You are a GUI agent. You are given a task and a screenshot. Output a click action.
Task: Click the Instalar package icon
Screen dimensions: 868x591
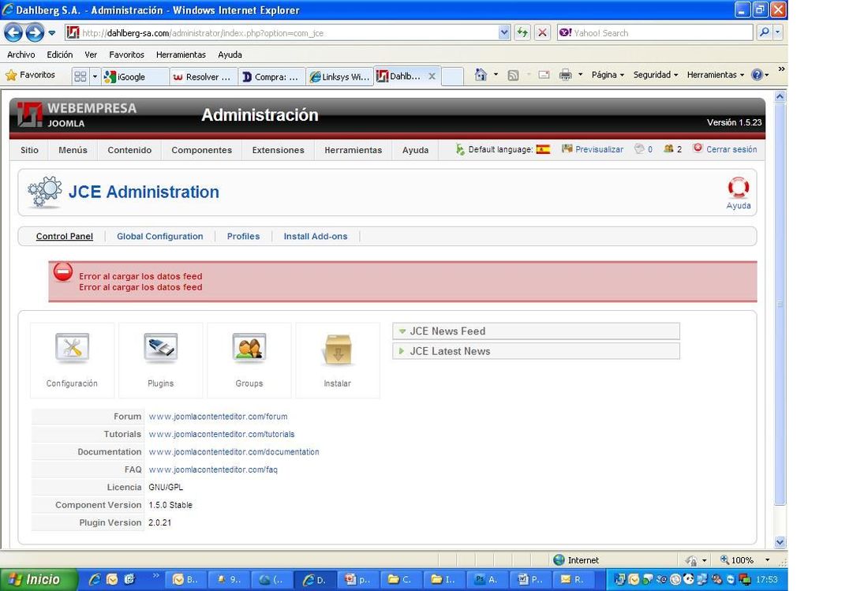point(338,350)
